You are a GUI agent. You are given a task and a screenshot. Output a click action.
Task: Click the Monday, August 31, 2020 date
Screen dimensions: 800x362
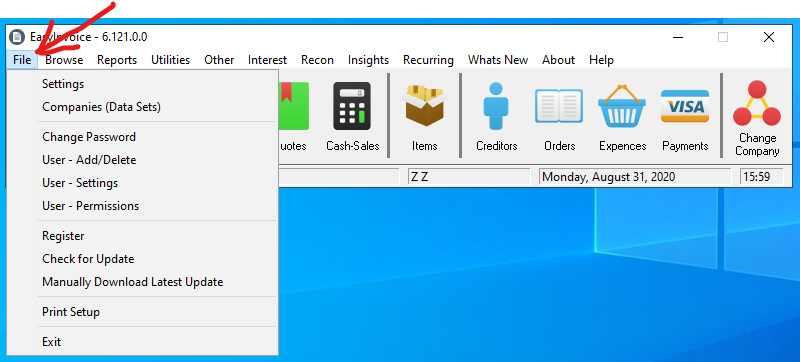(635, 177)
